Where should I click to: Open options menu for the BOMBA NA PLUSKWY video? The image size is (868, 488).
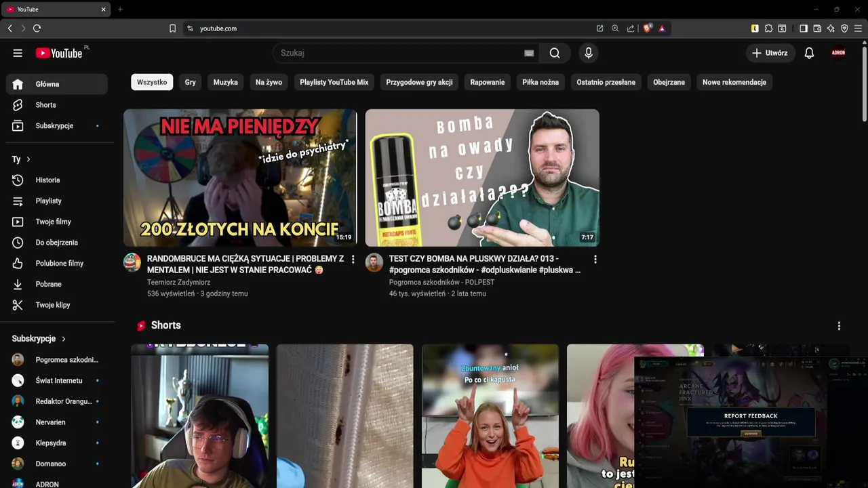[x=595, y=260]
